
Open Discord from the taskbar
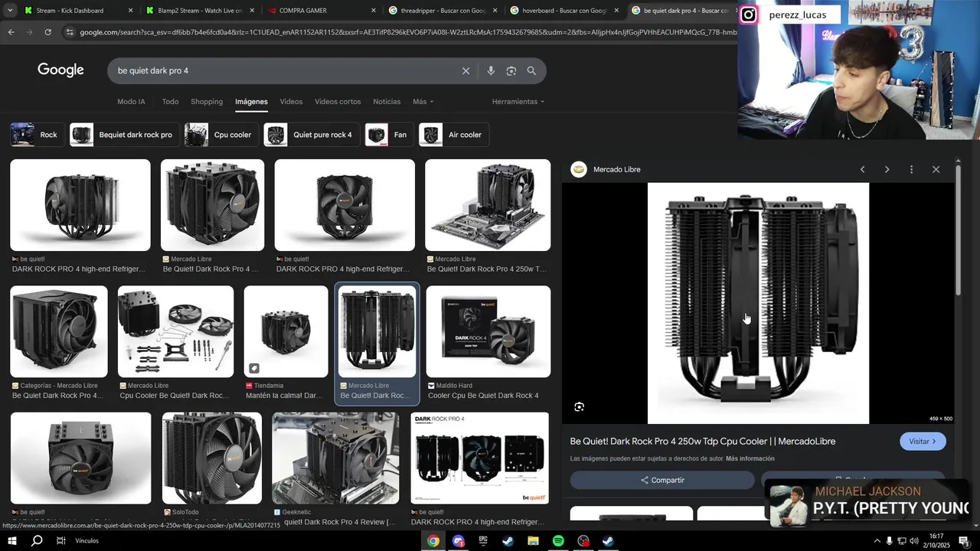tap(459, 541)
